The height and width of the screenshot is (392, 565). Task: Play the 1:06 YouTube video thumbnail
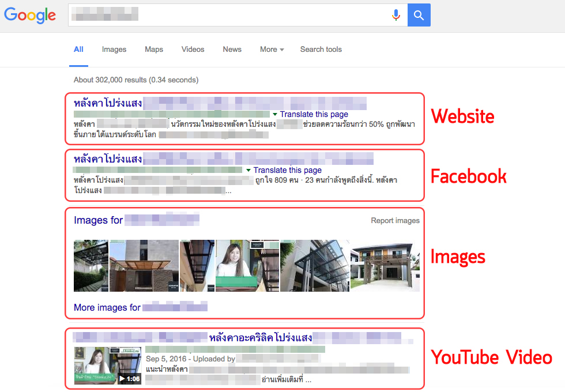point(107,365)
